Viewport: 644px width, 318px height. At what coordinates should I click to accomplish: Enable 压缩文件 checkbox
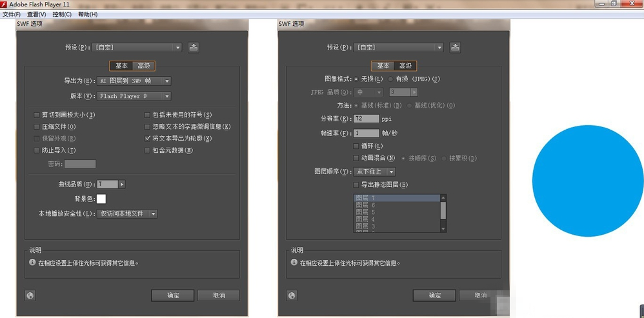pos(36,127)
